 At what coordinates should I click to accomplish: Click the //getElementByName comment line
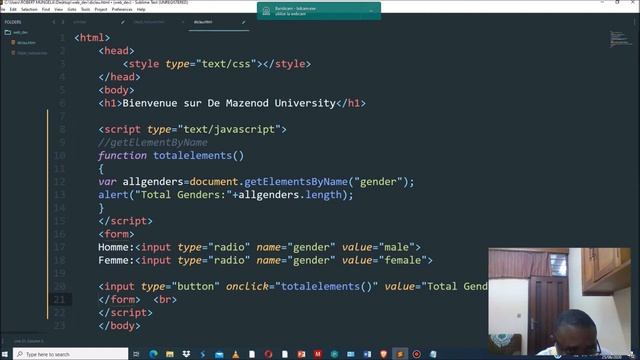153,142
